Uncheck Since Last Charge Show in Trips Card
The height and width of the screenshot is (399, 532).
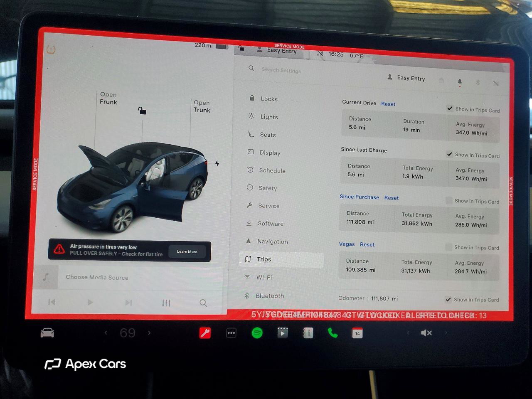[x=449, y=154]
